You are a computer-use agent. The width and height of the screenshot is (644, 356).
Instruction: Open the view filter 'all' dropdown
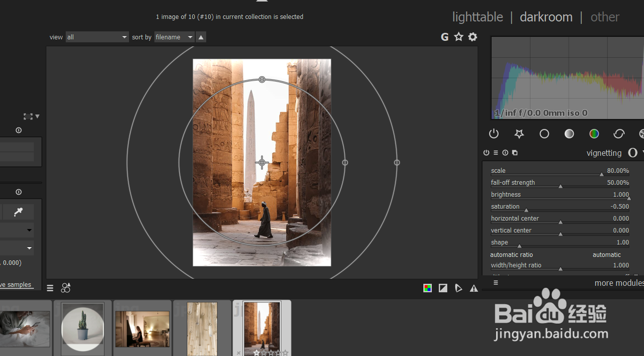pos(97,37)
